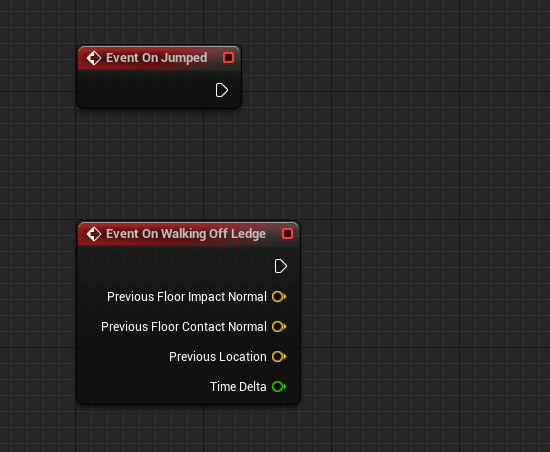This screenshot has width=550, height=452.
Task: Select the Event On Jumped node title
Action: (x=156, y=58)
